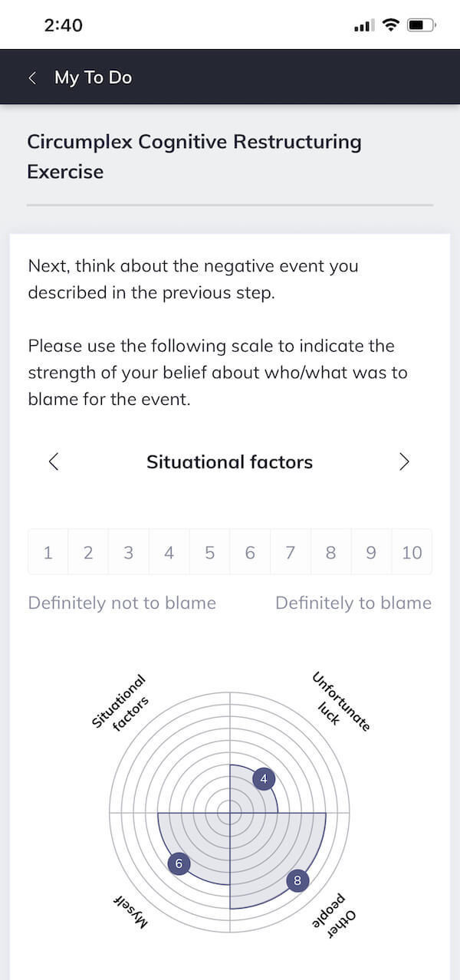Screen dimensions: 460x980
Task: Select the circle marker labeled 8
Action: pos(297,881)
